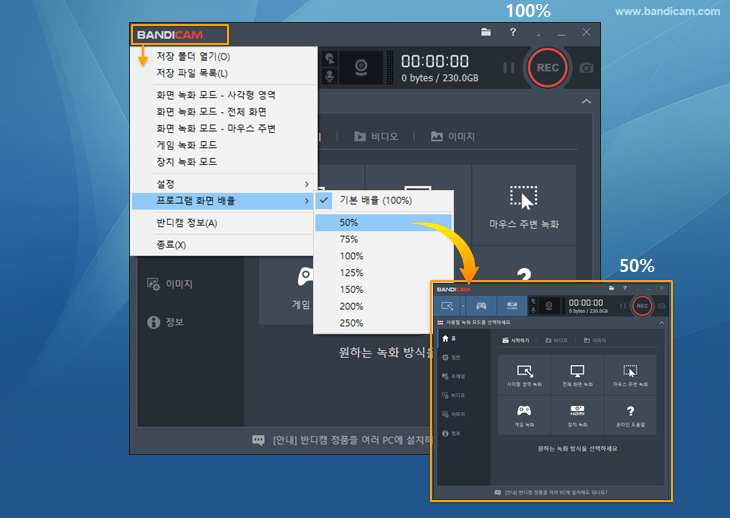The width and height of the screenshot is (730, 518).
Task: Expand the 설정 submenu
Action: [223, 184]
